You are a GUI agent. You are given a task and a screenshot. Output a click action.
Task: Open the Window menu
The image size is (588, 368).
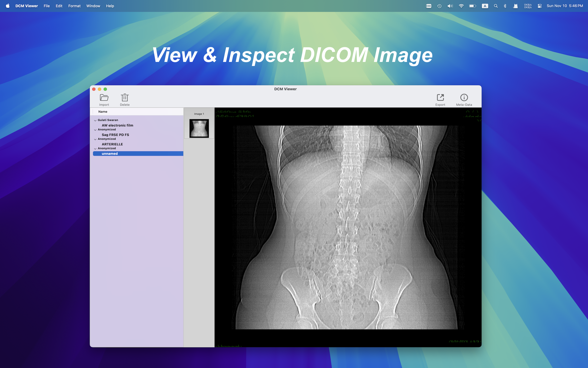[93, 6]
